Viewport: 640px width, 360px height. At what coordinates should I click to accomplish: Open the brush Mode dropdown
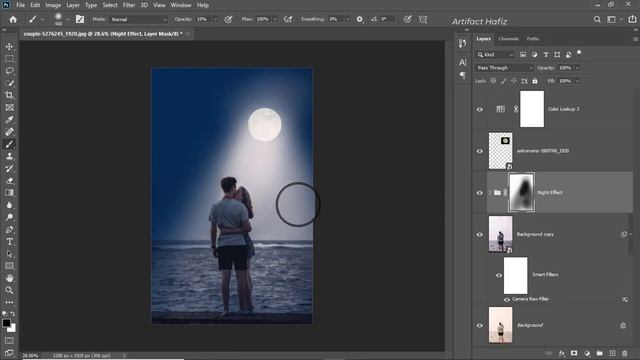pyautogui.click(x=139, y=19)
